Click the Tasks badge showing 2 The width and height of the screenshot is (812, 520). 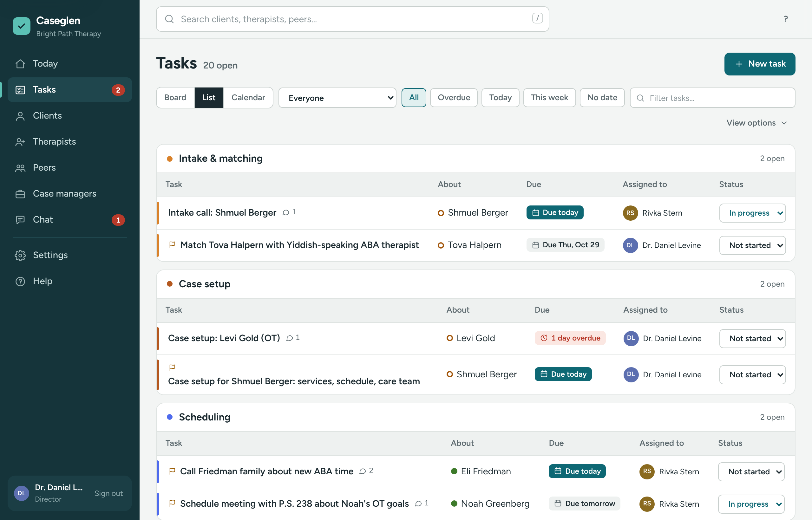point(118,90)
